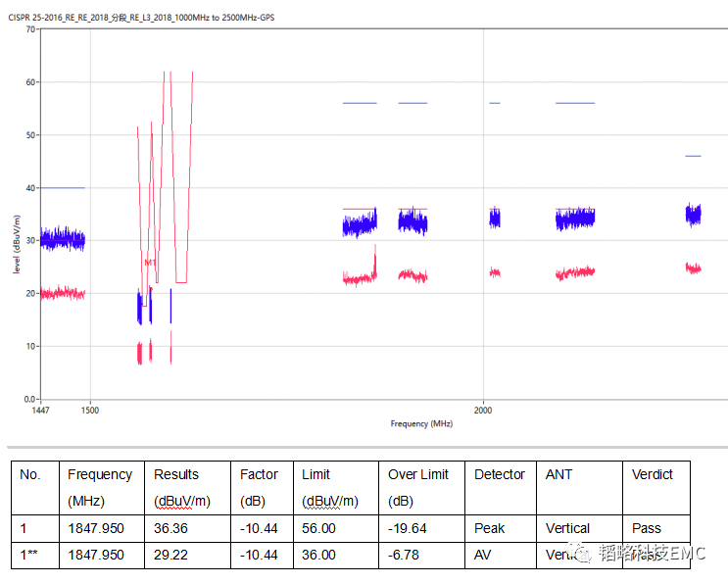Click the 36.36 result value
This screenshot has width=728, height=584.
[172, 528]
